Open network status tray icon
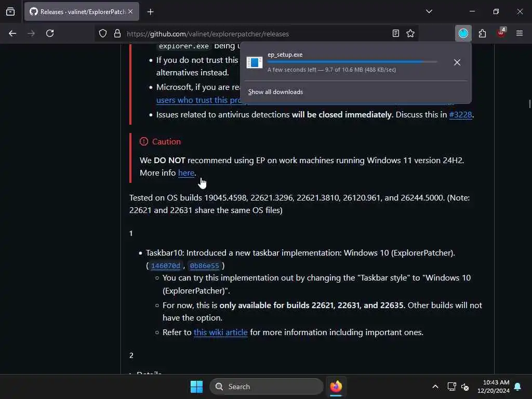Viewport: 532px width, 399px height. click(x=451, y=387)
